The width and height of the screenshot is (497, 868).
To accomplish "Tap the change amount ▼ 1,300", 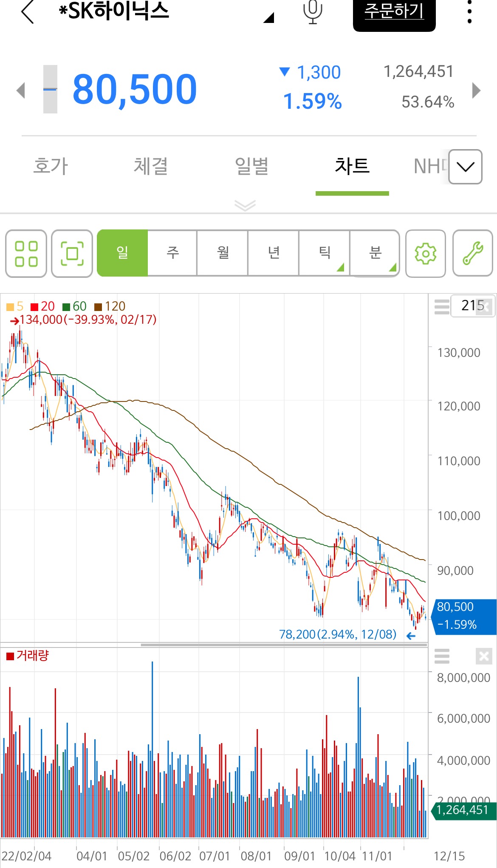I will point(310,72).
